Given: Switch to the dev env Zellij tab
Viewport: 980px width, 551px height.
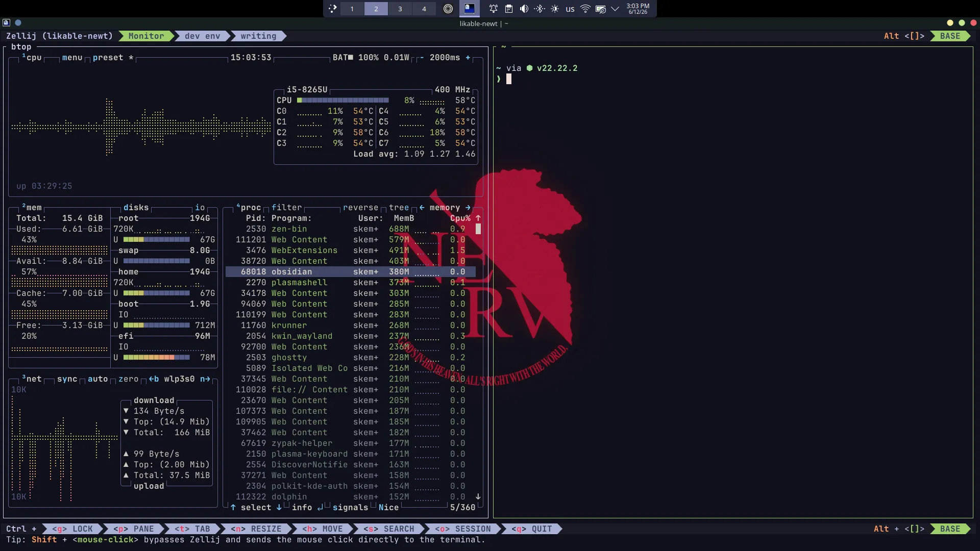Looking at the screenshot, I should click(x=203, y=36).
